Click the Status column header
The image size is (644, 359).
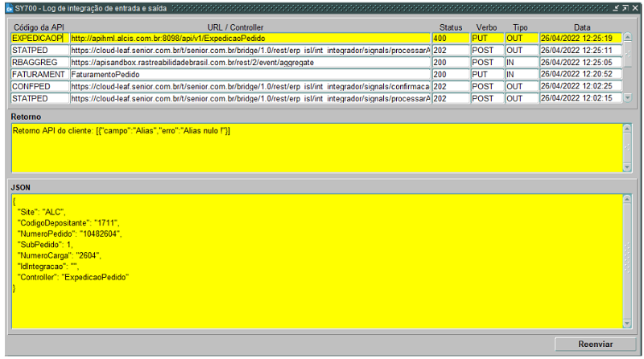(451, 27)
